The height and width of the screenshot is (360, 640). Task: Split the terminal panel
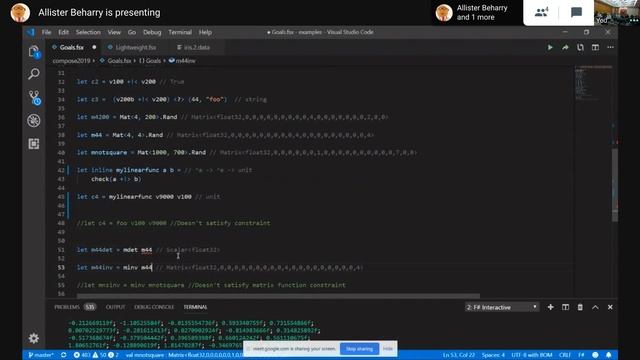565,307
